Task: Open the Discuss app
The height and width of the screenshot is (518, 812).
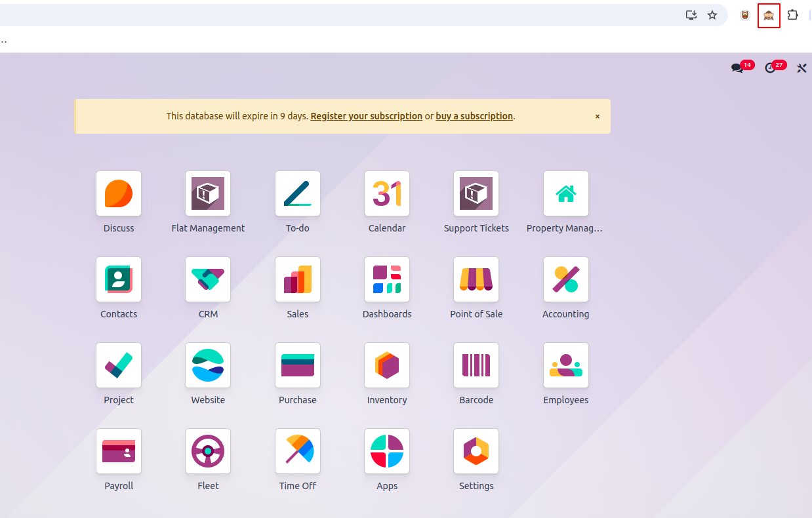Action: point(119,193)
